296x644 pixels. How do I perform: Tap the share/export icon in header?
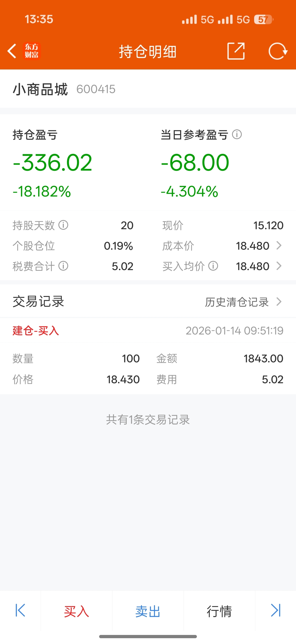[236, 51]
